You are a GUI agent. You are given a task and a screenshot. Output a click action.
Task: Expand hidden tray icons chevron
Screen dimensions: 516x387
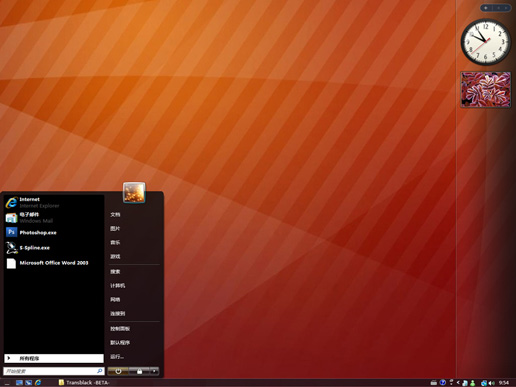(458, 383)
